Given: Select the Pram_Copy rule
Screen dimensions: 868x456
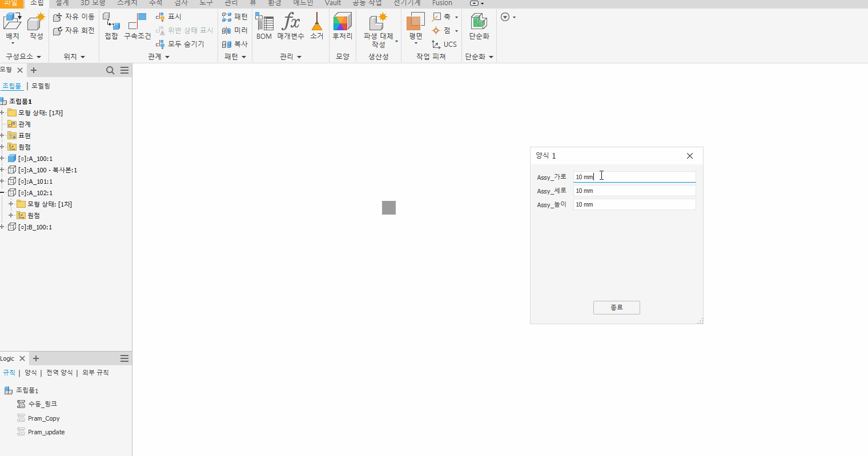Looking at the screenshot, I should point(43,418).
